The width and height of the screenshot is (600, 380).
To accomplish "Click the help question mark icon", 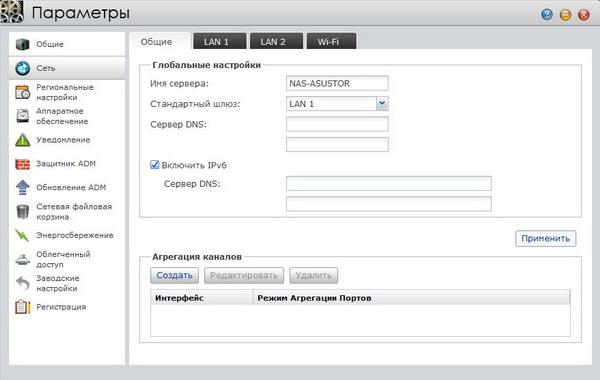I will click(547, 15).
